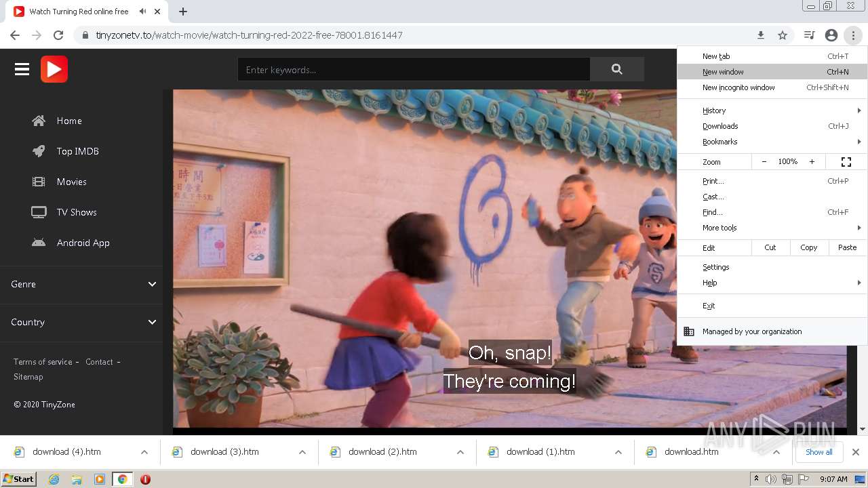Select Cast from the menu

coord(772,197)
